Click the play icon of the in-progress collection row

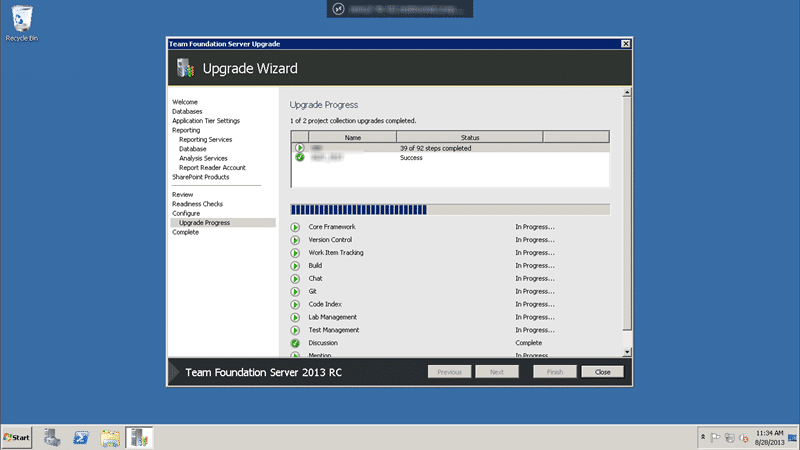(x=299, y=148)
